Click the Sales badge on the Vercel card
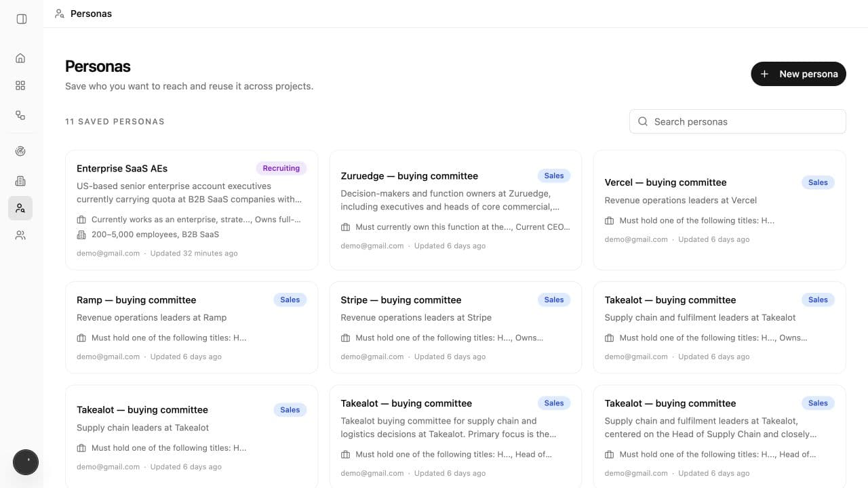Screen dimensions: 868x488 click(x=818, y=182)
